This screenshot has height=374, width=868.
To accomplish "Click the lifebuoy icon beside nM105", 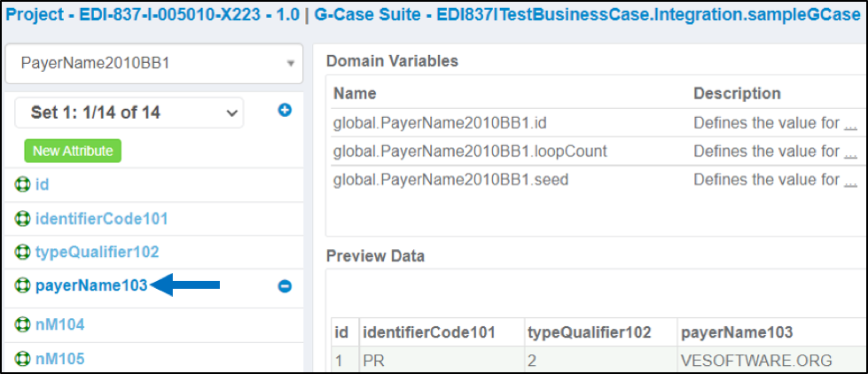I will [22, 360].
